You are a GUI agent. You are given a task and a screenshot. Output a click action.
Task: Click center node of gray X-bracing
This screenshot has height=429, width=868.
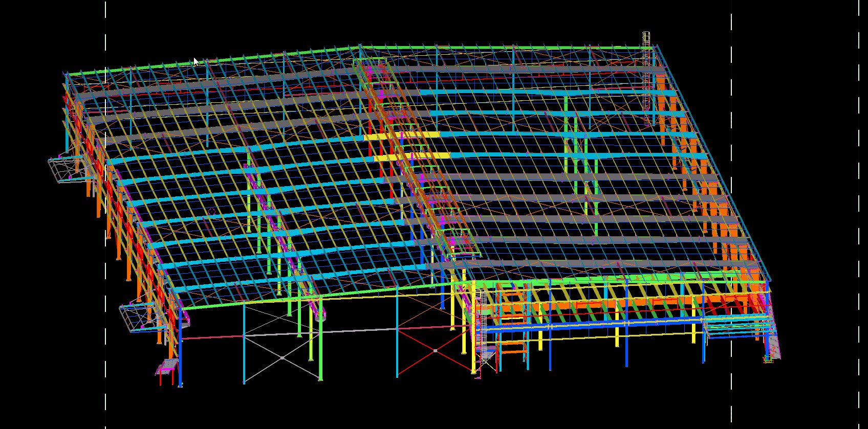(x=282, y=357)
